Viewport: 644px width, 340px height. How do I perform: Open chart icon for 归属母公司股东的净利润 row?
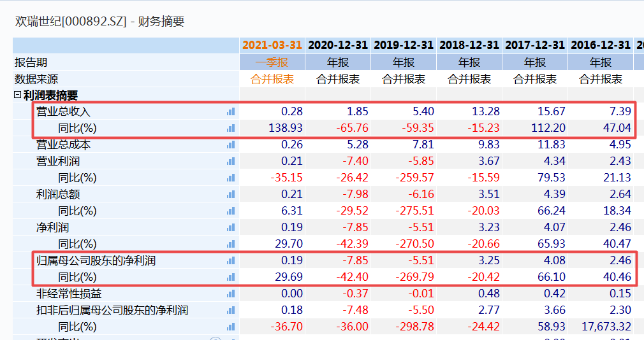click(x=231, y=260)
